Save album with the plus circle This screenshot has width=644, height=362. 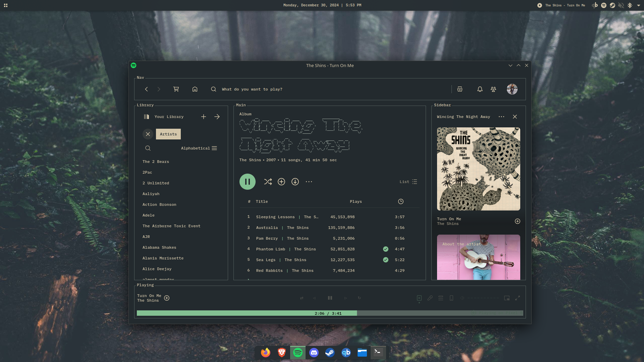pyautogui.click(x=281, y=182)
